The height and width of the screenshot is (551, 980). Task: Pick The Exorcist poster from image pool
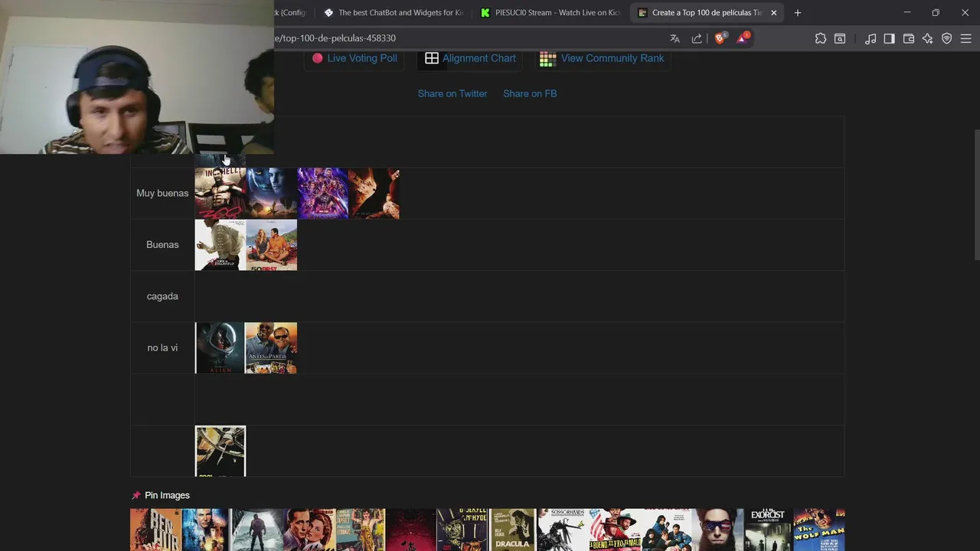(768, 530)
